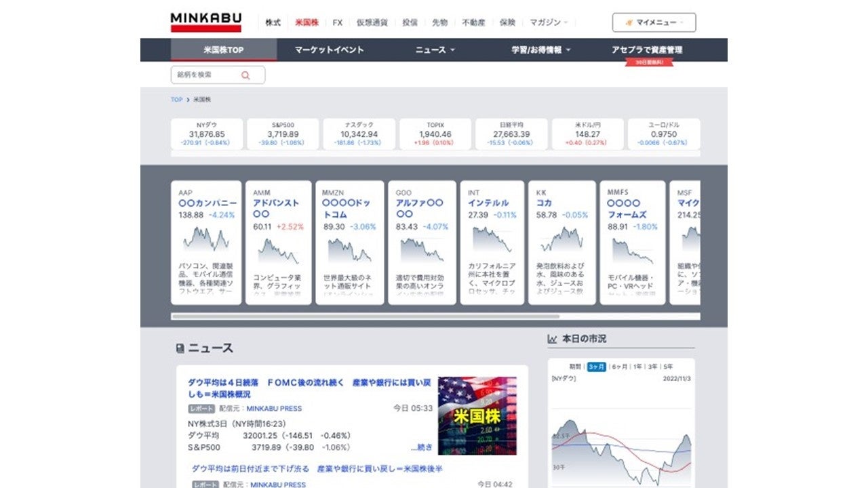Click the KK mini price chart

562,239
